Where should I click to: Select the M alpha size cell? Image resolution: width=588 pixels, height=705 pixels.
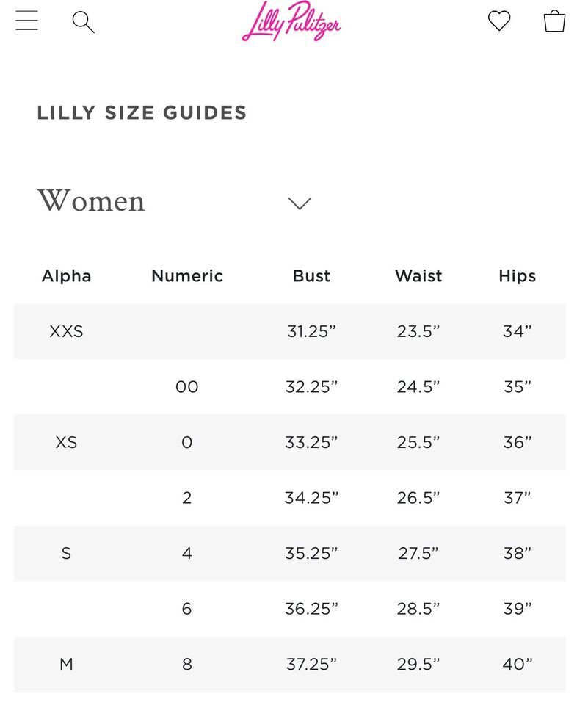[x=66, y=664]
